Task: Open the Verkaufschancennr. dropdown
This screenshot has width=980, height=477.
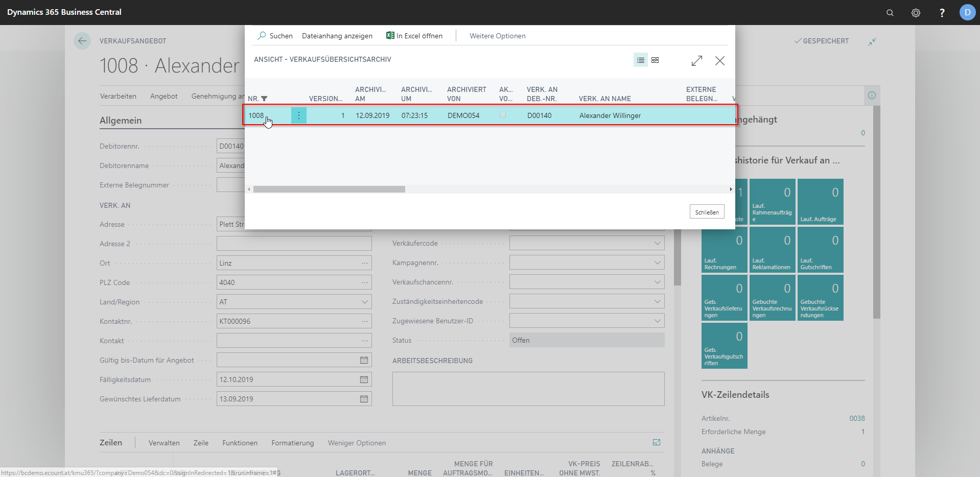Action: point(658,282)
